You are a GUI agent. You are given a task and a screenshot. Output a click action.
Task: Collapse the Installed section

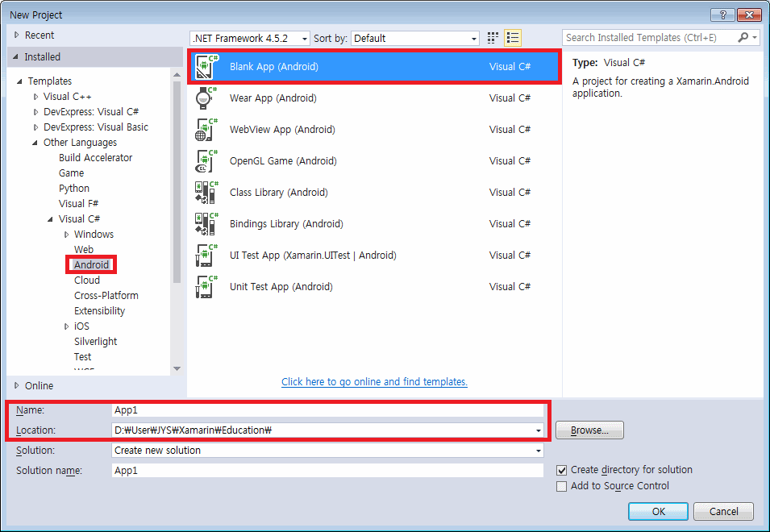point(15,57)
